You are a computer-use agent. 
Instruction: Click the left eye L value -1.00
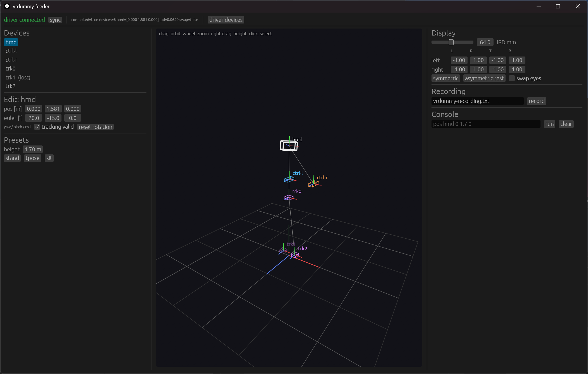point(459,60)
